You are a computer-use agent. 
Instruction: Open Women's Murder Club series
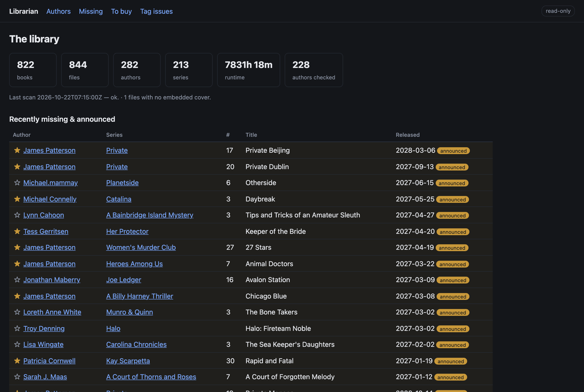coord(141,248)
